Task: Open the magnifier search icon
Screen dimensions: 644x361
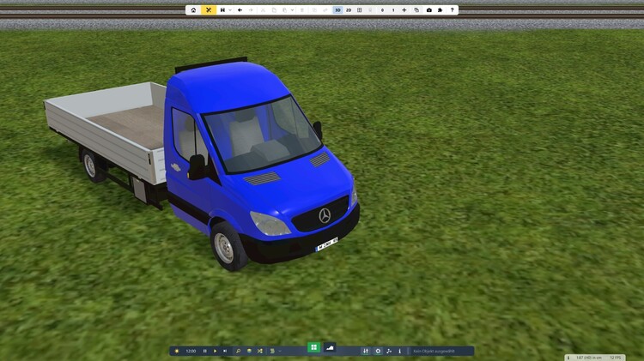Action: pos(238,352)
